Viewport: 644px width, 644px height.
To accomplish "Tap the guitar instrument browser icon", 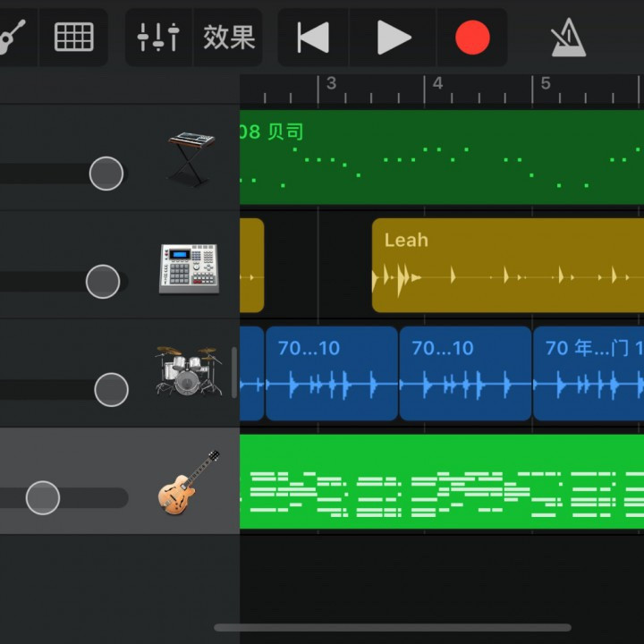I will [x=11, y=38].
